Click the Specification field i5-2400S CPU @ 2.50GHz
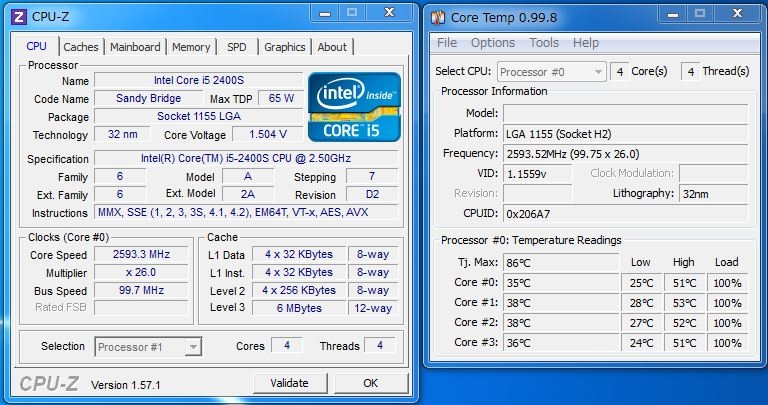The height and width of the screenshot is (405, 768). click(246, 158)
